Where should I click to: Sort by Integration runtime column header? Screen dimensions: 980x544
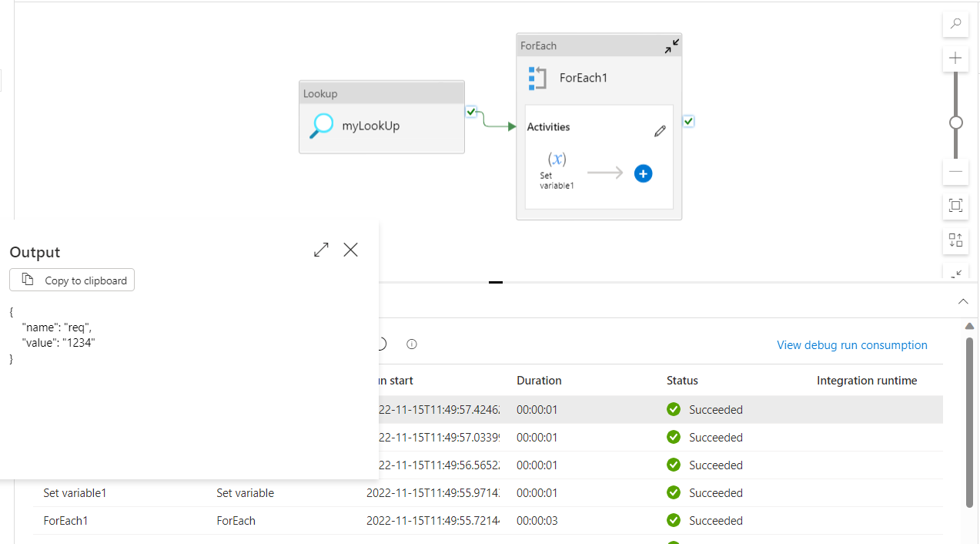coord(867,381)
